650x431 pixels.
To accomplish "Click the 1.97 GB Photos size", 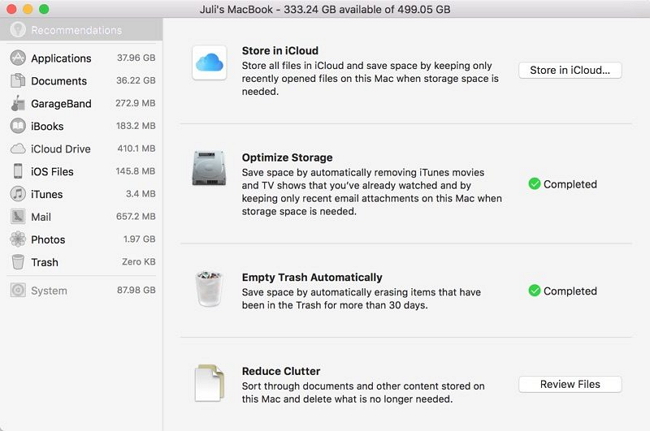I will (x=139, y=239).
